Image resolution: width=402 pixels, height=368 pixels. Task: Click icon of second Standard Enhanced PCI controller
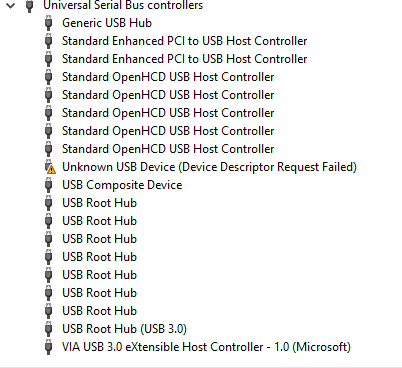[x=49, y=59]
